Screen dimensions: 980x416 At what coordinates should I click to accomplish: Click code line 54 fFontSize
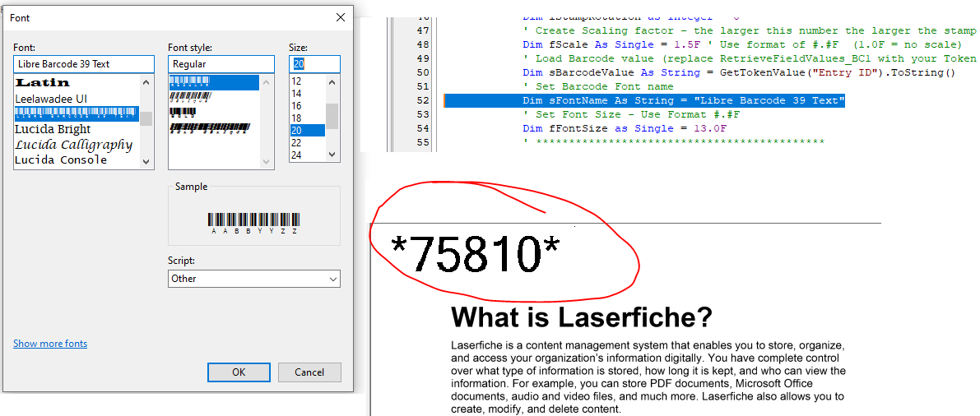click(625, 128)
